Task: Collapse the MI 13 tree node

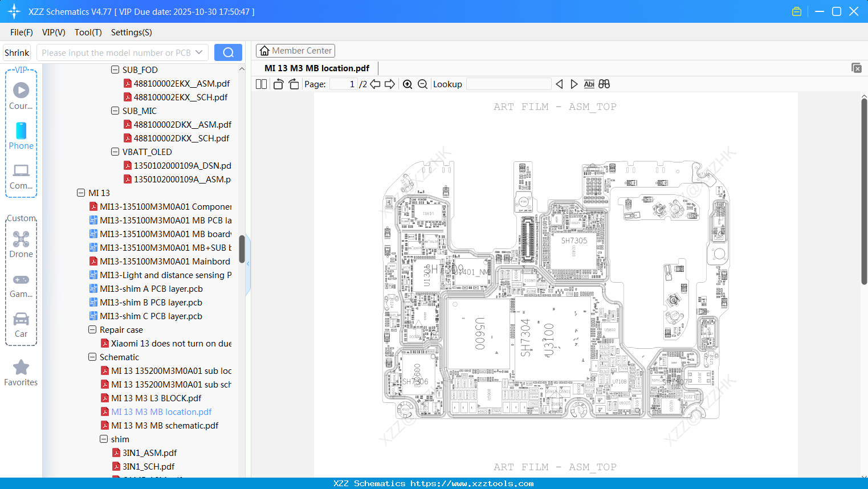Action: point(81,193)
